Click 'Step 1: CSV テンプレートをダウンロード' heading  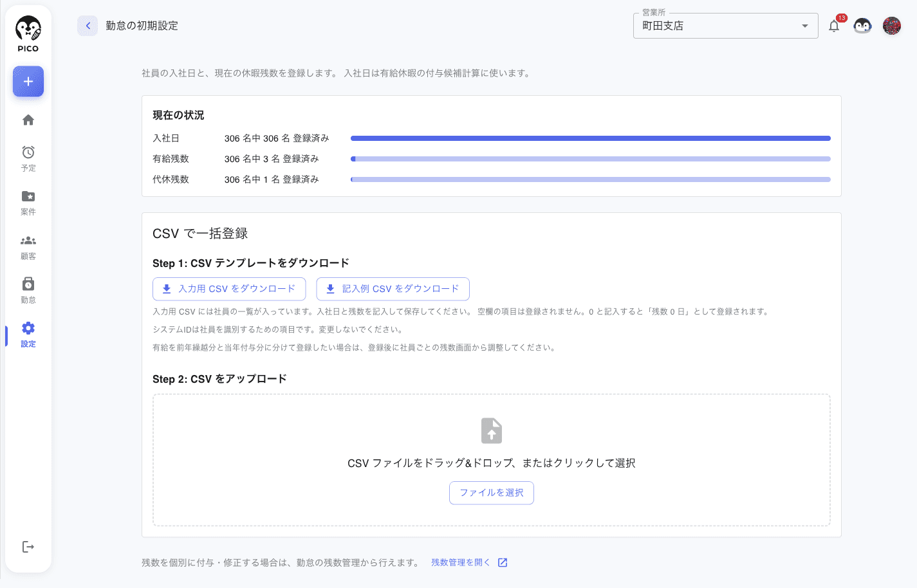251,263
